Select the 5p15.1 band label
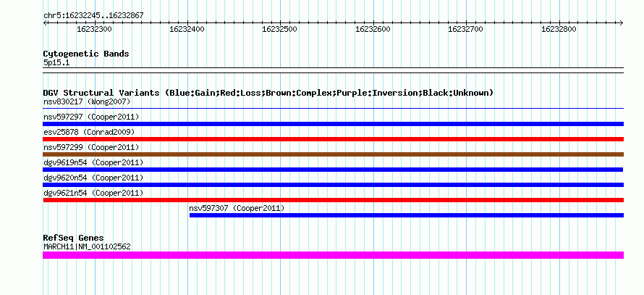Screen dimensions: 644x295 click(x=56, y=63)
